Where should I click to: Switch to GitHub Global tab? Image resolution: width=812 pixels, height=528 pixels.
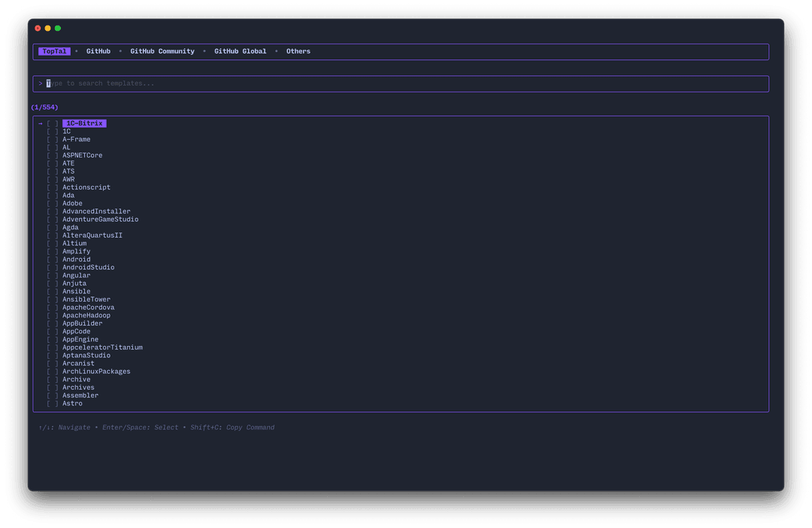pyautogui.click(x=240, y=51)
